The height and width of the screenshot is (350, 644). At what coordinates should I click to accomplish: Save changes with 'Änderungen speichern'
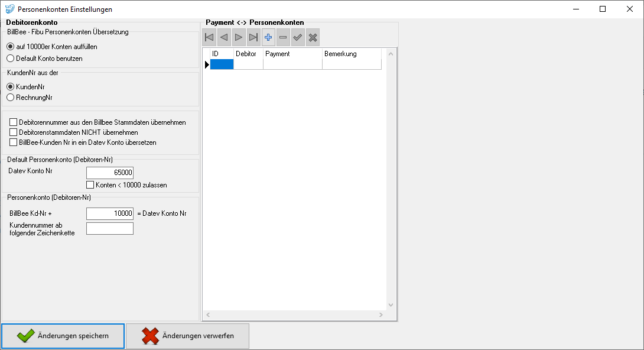tap(63, 336)
